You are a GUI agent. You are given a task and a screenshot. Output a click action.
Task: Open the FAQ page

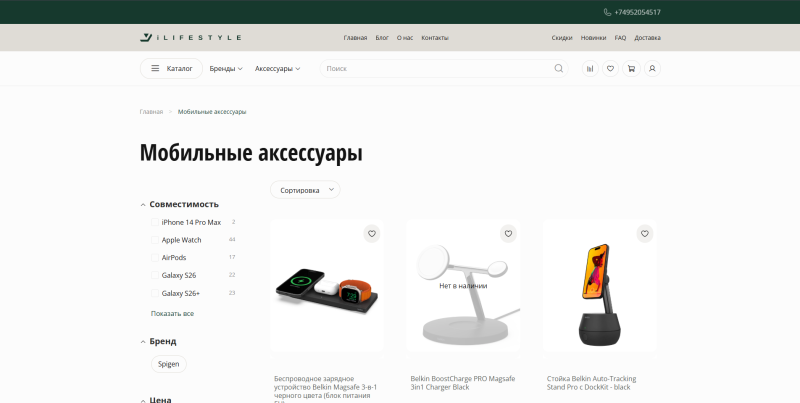[x=620, y=38]
